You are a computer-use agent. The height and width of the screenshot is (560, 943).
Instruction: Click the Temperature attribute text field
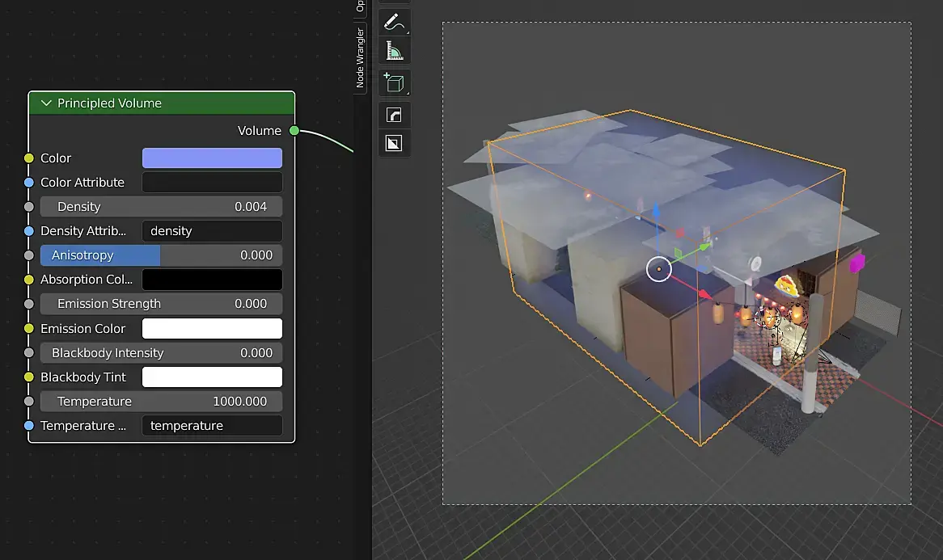coord(212,426)
